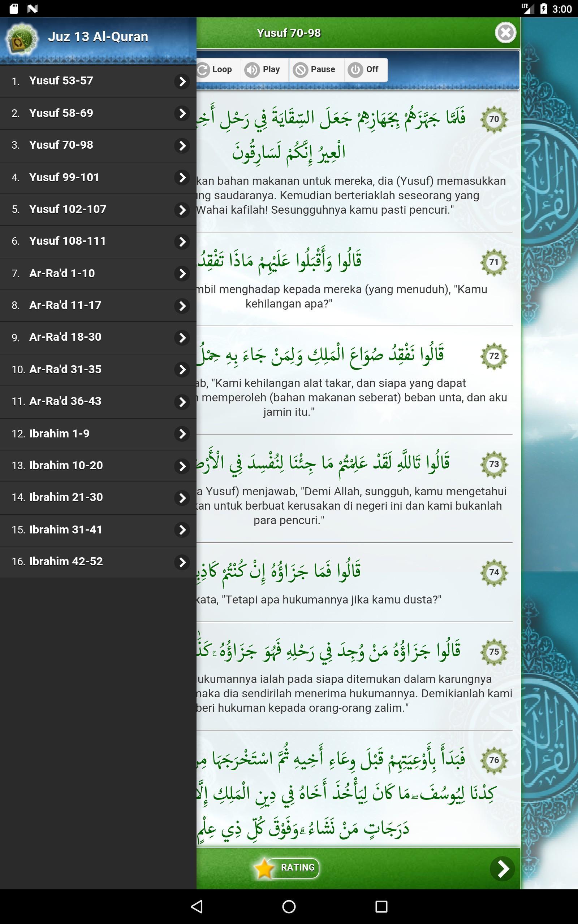Image resolution: width=578 pixels, height=924 pixels.
Task: Tap the status bar clock 3:00
Action: (561, 9)
